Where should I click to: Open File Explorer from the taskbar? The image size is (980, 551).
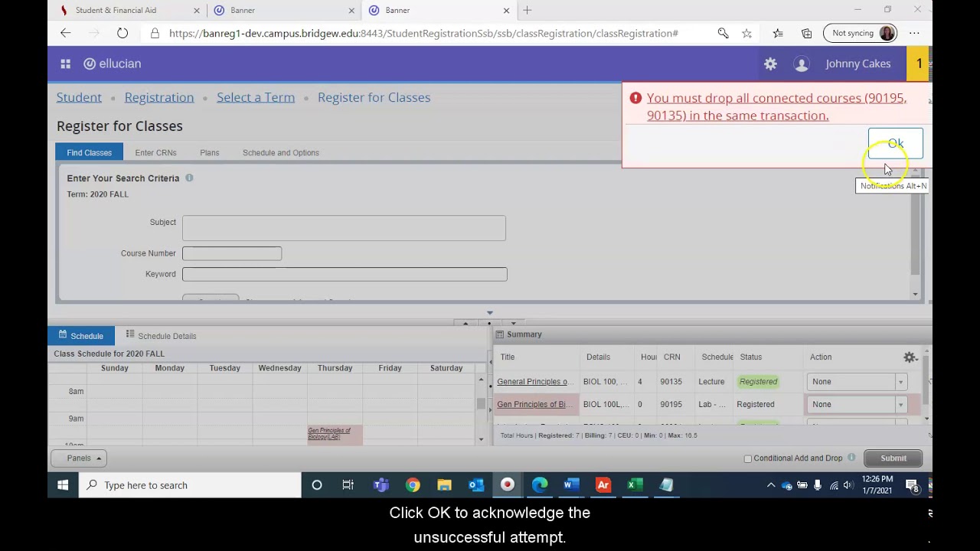444,485
